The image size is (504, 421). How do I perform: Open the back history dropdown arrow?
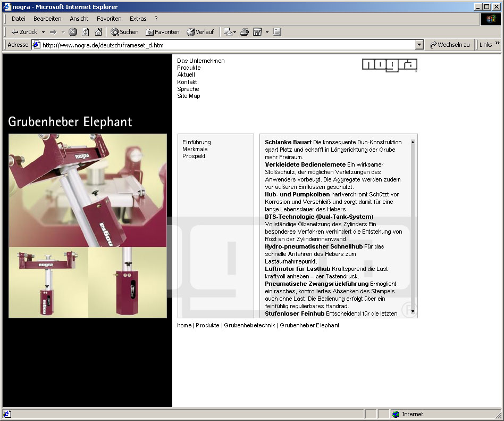click(x=43, y=32)
